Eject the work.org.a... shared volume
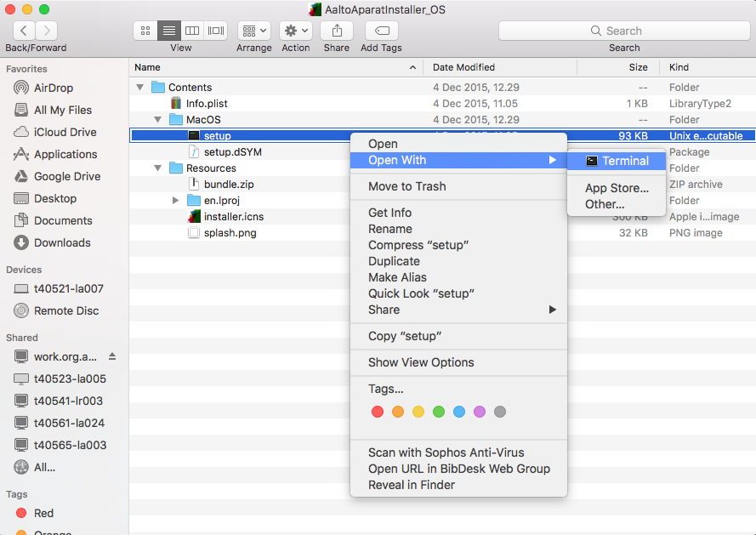 click(112, 356)
